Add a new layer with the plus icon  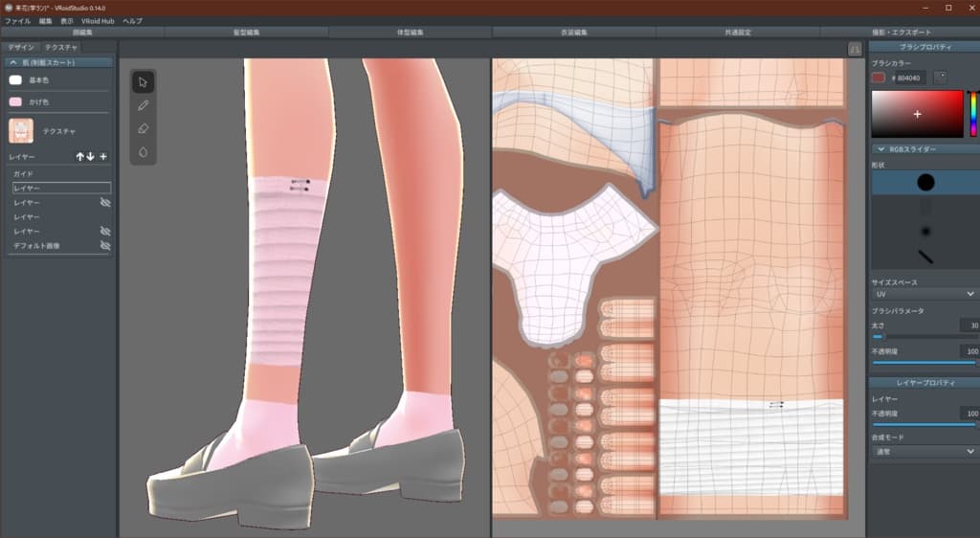(x=103, y=156)
